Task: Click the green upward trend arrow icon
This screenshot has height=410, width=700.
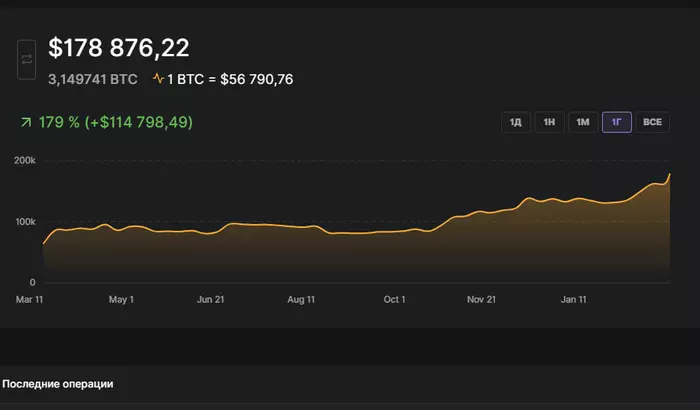Action: pyautogui.click(x=26, y=122)
